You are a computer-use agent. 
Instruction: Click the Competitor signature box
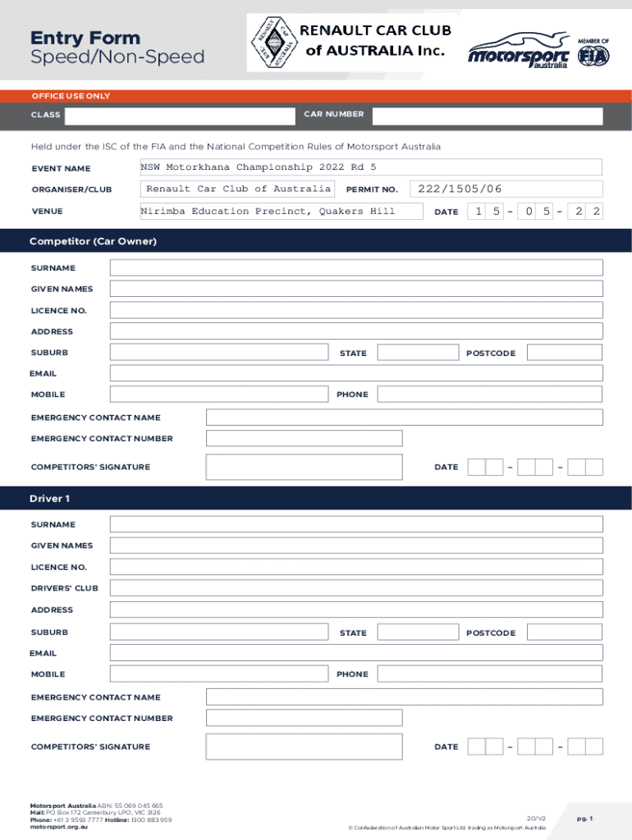(304, 467)
